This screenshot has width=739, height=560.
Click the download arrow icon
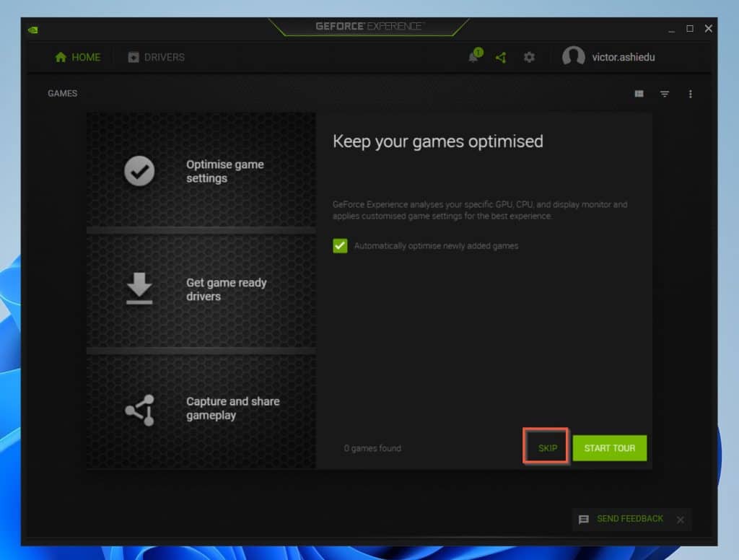click(x=139, y=288)
